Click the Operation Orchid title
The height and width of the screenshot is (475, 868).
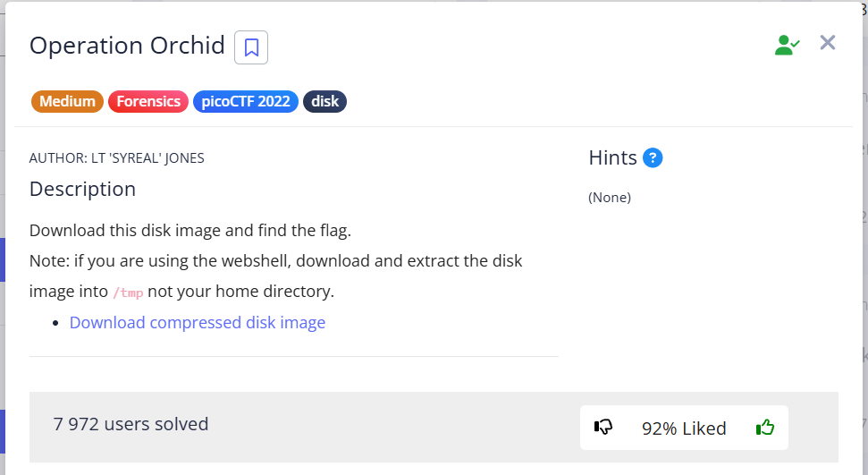click(127, 46)
